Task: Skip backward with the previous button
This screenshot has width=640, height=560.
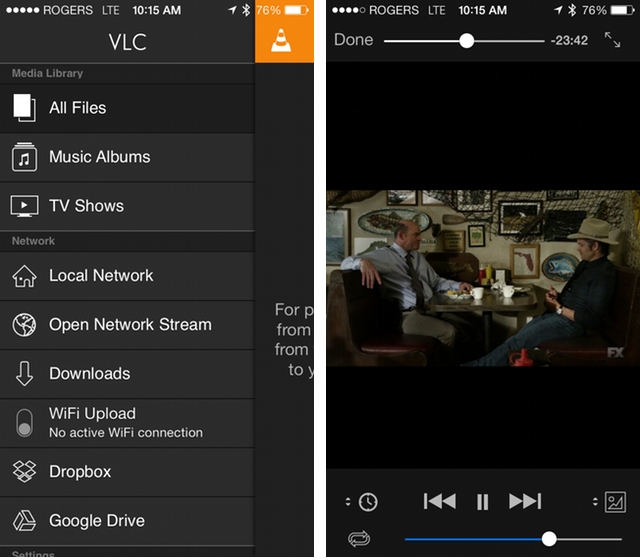Action: (x=439, y=502)
